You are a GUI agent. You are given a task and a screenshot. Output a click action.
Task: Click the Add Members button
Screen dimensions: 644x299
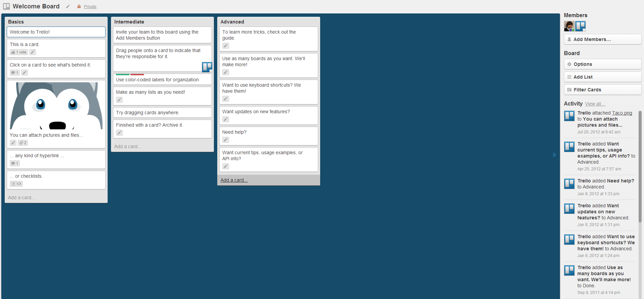[x=603, y=39]
